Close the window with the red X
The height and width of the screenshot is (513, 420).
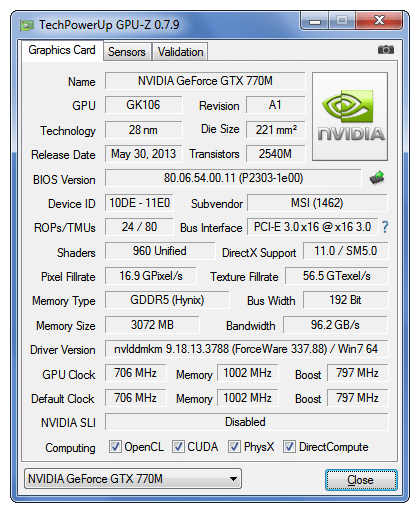coord(379,21)
